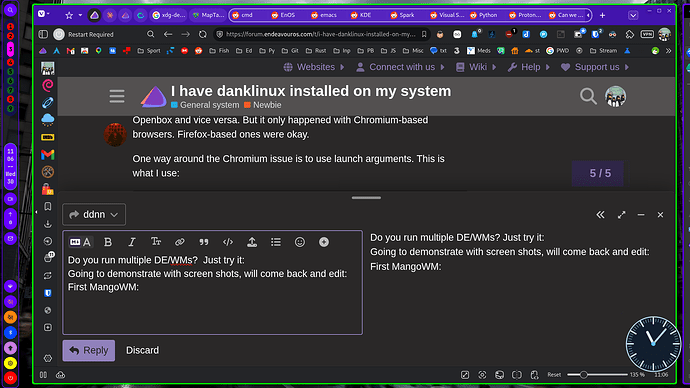
Task: Toggle Markdown/rich text editor mode
Action: [x=80, y=242]
